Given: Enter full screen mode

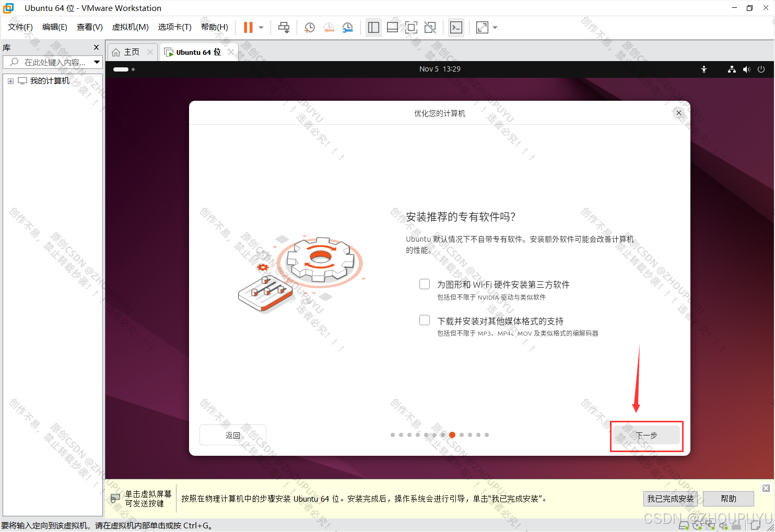Looking at the screenshot, I should point(411,28).
